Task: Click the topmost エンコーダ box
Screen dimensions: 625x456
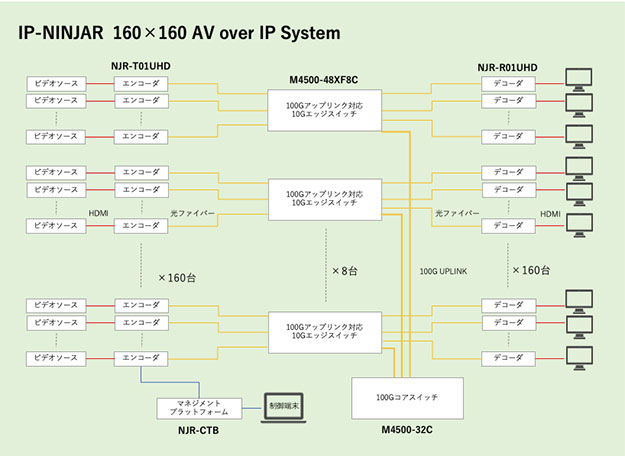Action: pos(141,84)
